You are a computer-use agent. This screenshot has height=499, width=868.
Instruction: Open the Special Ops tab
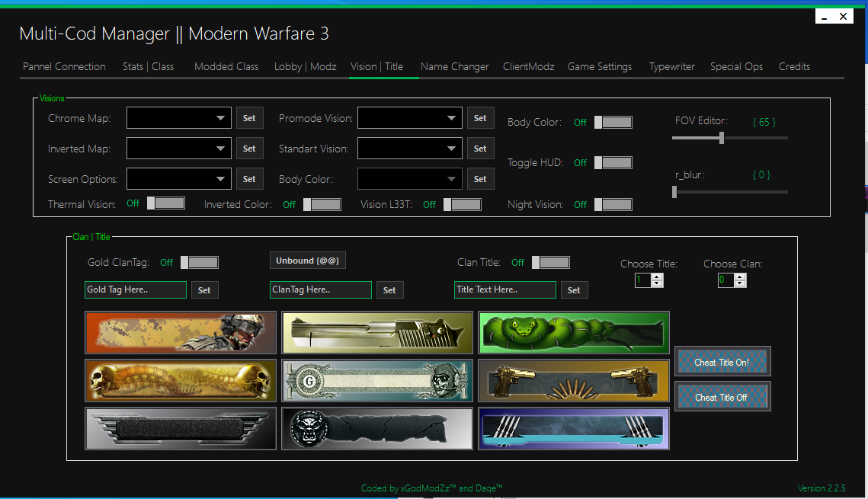[735, 66]
